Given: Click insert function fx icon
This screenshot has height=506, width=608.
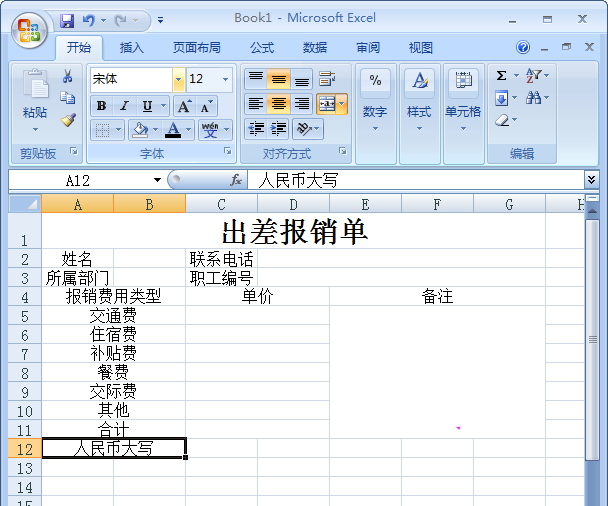Looking at the screenshot, I should point(236,180).
